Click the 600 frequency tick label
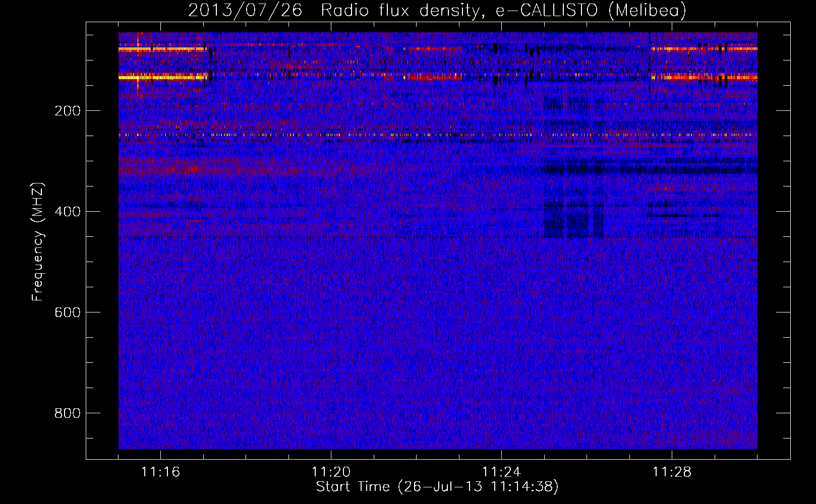Image resolution: width=816 pixels, height=504 pixels. pyautogui.click(x=68, y=312)
